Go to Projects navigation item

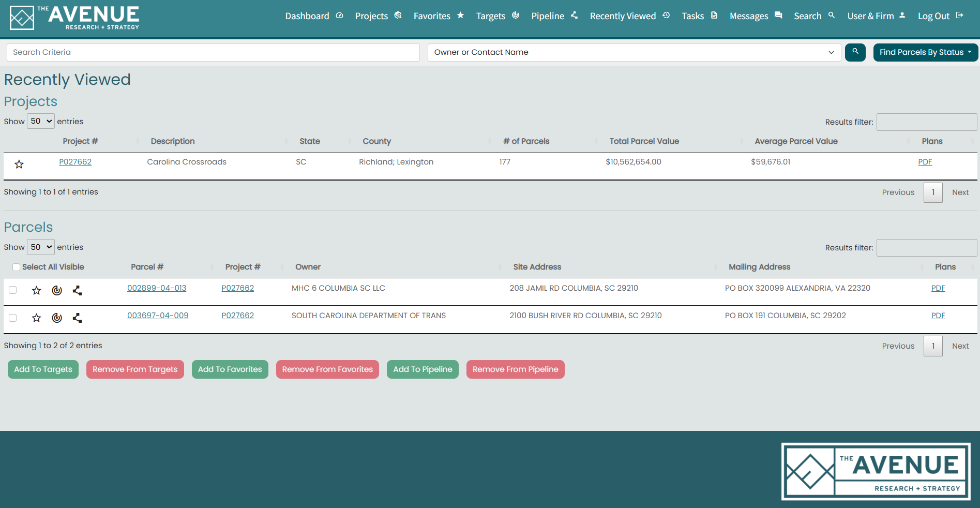tap(378, 16)
